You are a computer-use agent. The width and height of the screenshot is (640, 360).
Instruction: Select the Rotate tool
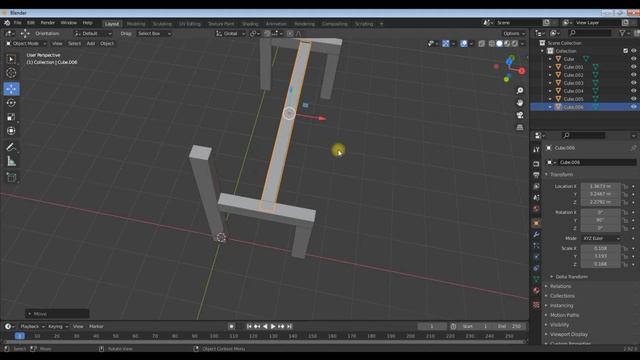point(11,103)
